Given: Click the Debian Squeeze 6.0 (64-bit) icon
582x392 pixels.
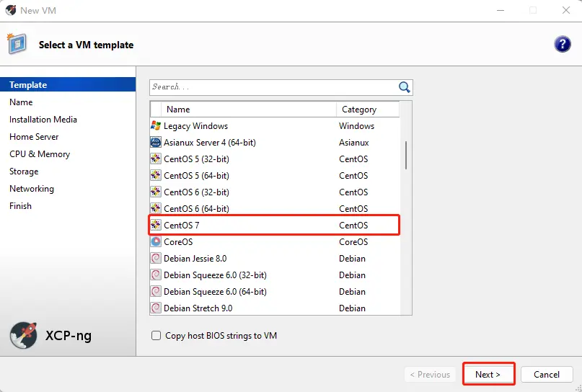Looking at the screenshot, I should (156, 292).
